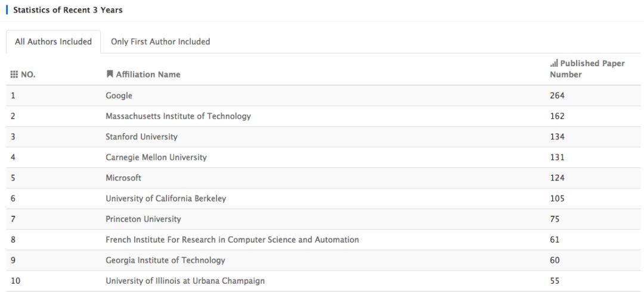
Task: Click Google's paper count 264
Action: tap(557, 95)
